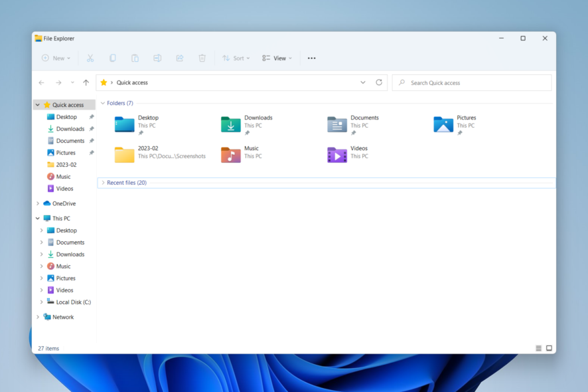Click the Share icon
The width and height of the screenshot is (588, 392).
click(179, 58)
